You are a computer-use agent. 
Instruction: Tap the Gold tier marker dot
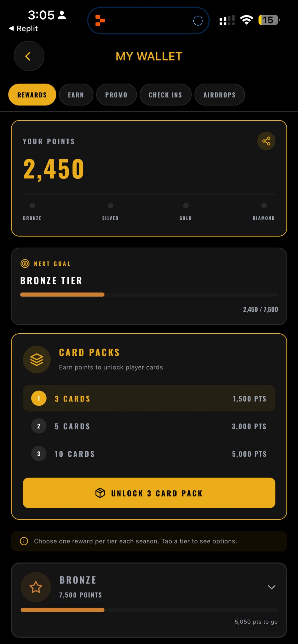pos(186,206)
